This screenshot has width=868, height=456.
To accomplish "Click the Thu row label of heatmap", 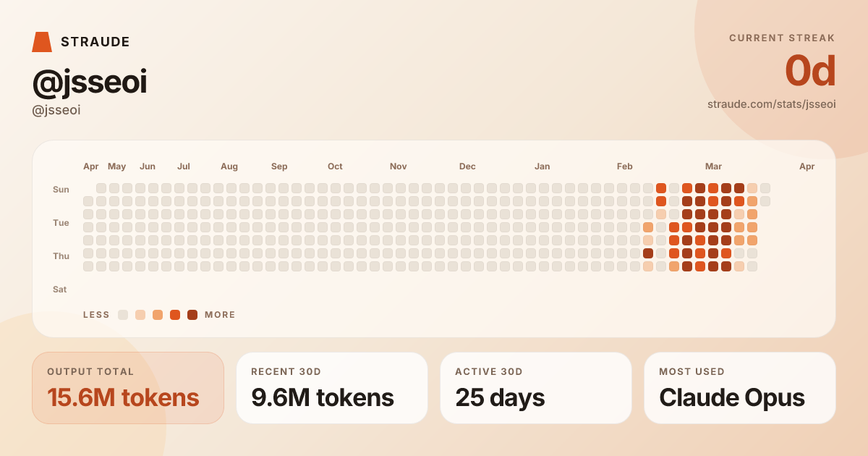I will click(x=61, y=256).
